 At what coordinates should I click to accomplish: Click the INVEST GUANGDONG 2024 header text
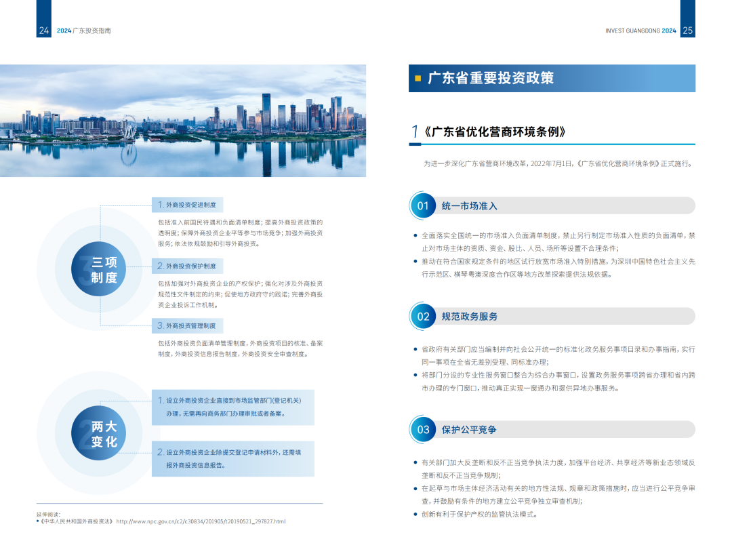point(640,31)
